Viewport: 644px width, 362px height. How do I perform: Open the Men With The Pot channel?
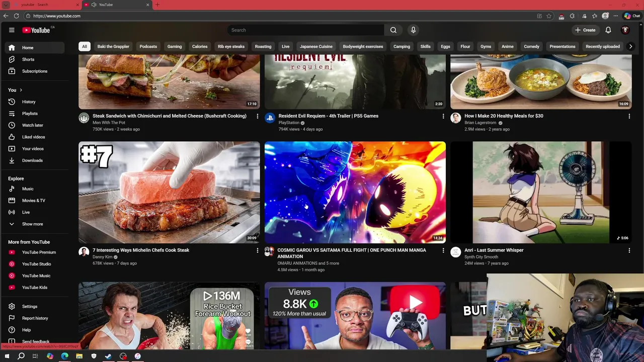tap(109, 123)
